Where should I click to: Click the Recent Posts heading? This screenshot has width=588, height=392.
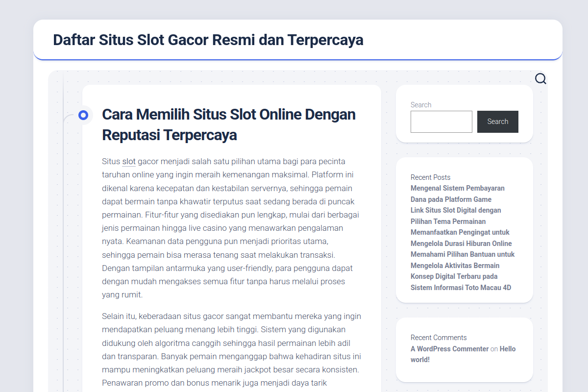(430, 177)
